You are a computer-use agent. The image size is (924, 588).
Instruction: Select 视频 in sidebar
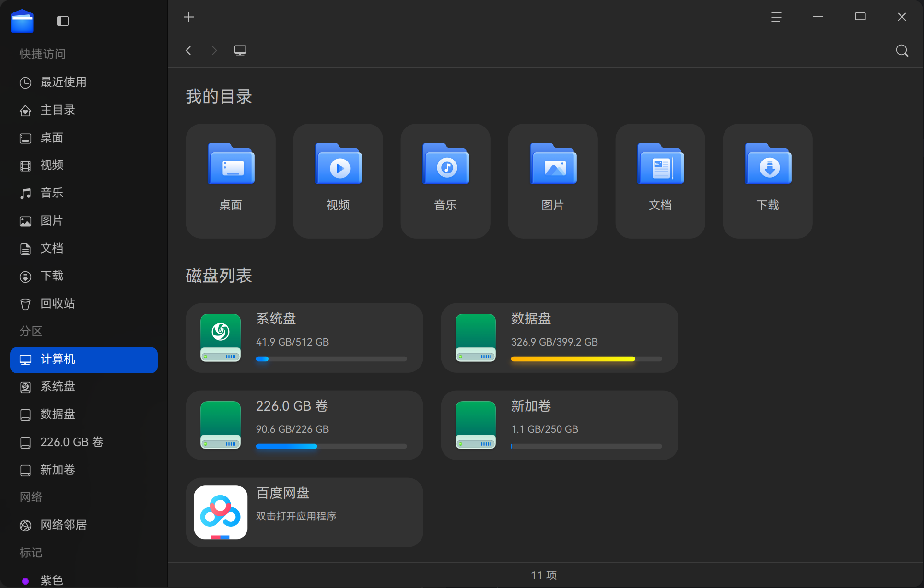(x=84, y=165)
